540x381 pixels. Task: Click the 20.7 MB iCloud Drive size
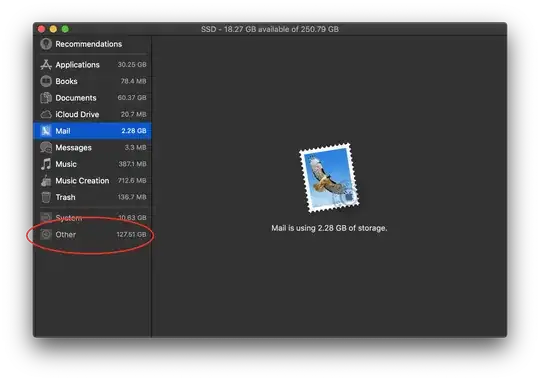coord(133,114)
